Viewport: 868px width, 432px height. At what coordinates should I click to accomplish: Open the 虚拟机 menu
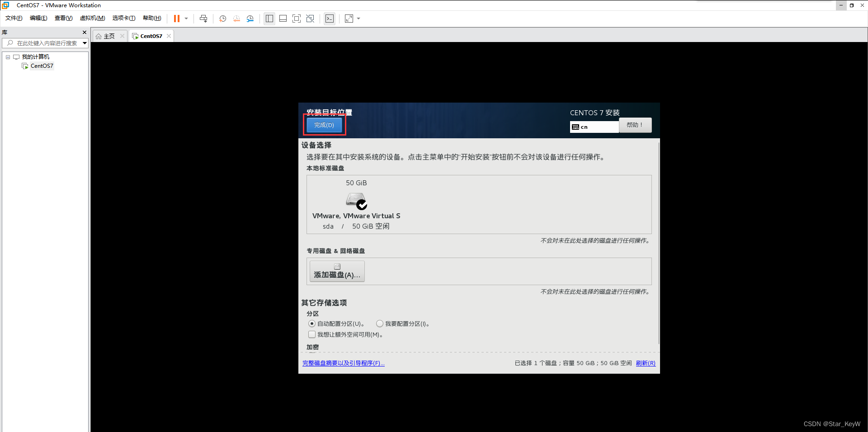[92, 18]
